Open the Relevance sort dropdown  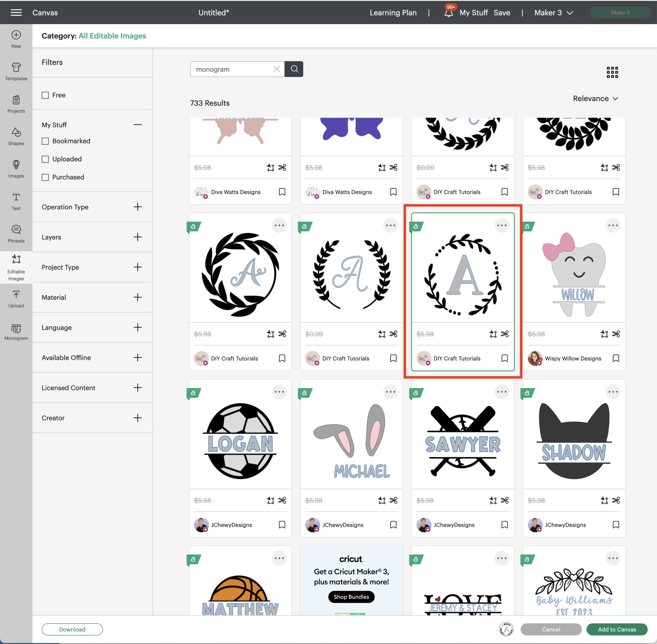coord(595,98)
